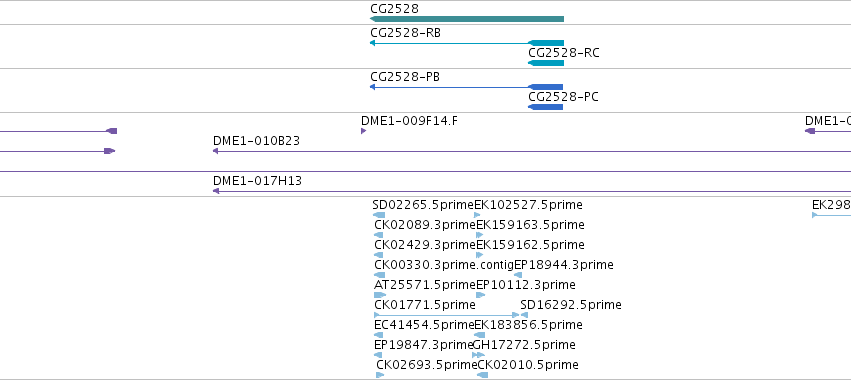Select the DME1-010B23 clone feature
Screen dimensions: 851x380
532,151
